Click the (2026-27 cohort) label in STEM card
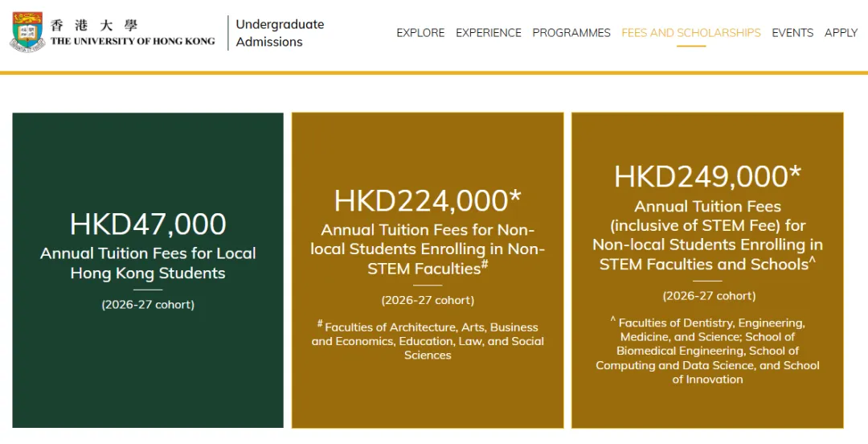The image size is (868, 444). click(x=707, y=296)
